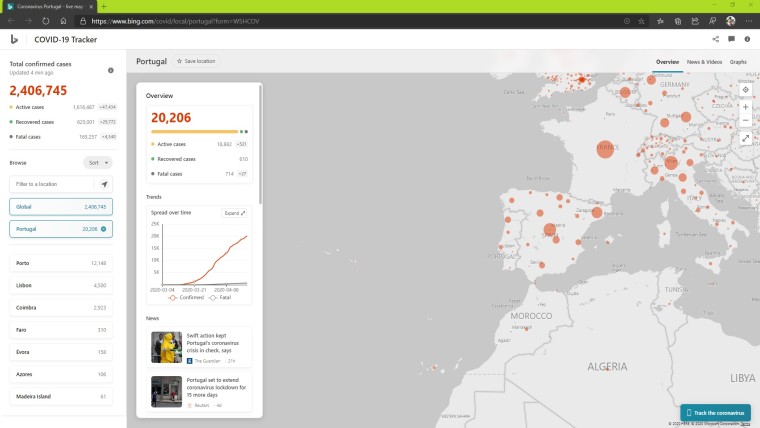Toggle the Confirmed series in chart legend
760x428 pixels.
(187, 298)
